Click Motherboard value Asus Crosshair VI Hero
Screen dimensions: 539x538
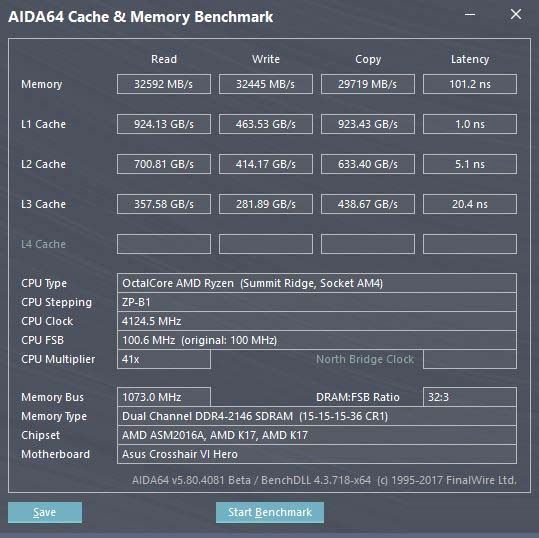[x=317, y=454]
